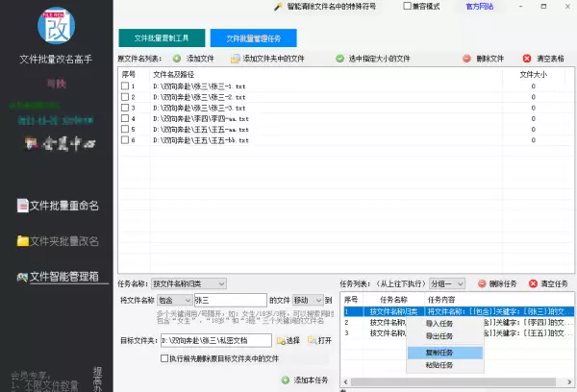Click the 文件夹批量改名 folder icon
The image size is (577, 392).
tap(22, 241)
